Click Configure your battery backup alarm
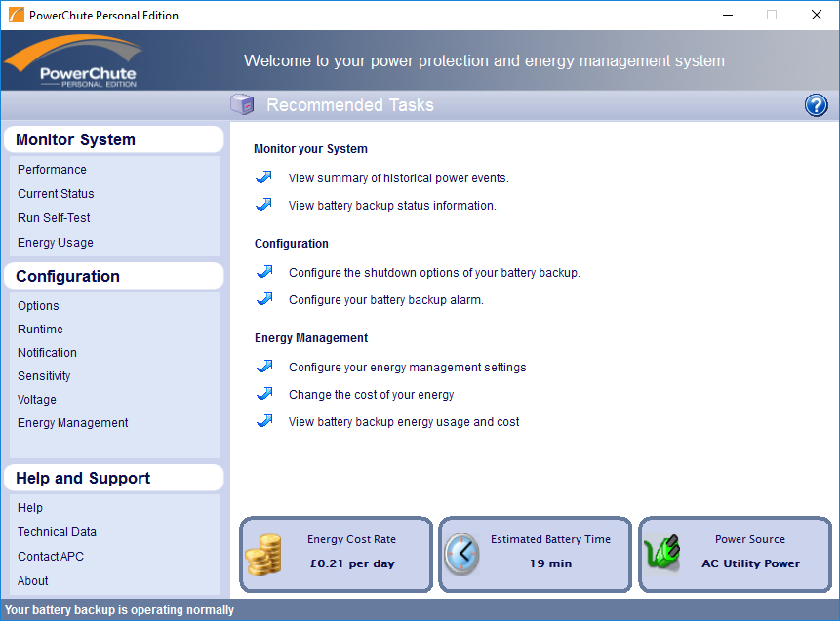The width and height of the screenshot is (840, 621). click(386, 300)
